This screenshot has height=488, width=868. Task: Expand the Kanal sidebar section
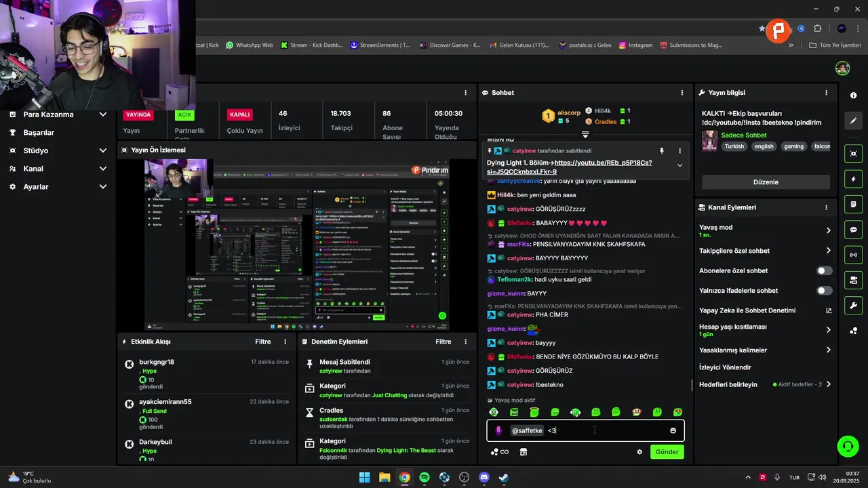click(x=103, y=169)
